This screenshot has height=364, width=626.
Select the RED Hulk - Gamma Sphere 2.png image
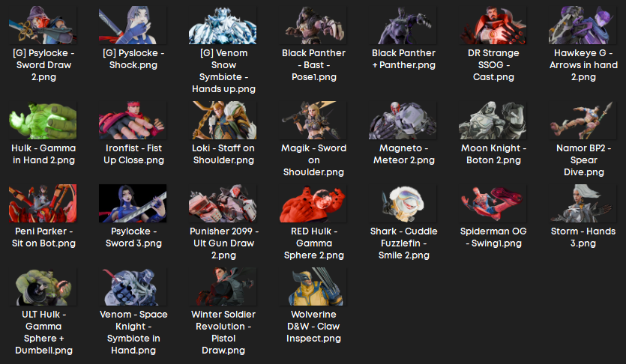point(313,203)
